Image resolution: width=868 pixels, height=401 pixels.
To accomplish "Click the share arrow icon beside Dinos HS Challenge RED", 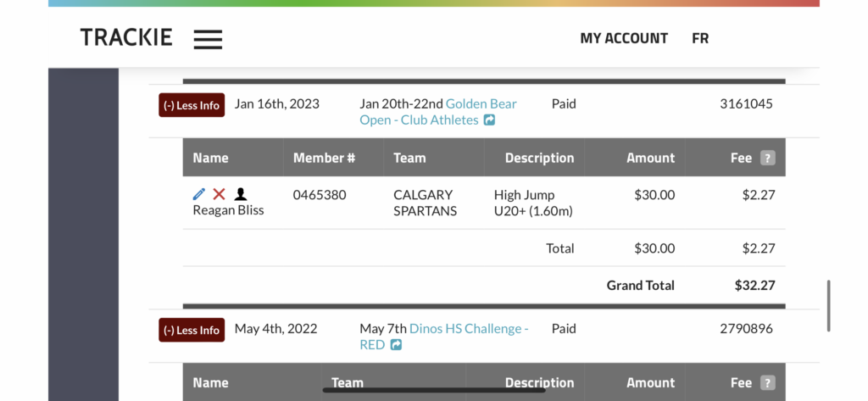I will [x=396, y=344].
